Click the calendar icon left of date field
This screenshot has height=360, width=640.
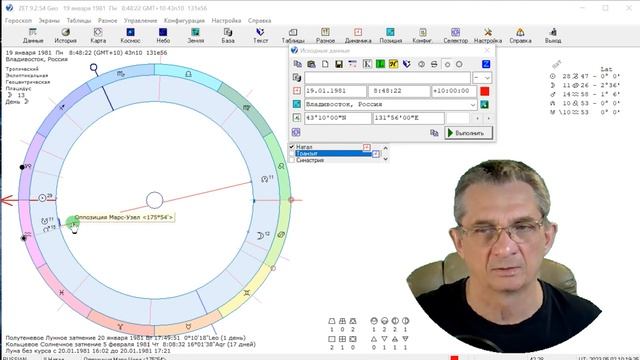coord(297,91)
